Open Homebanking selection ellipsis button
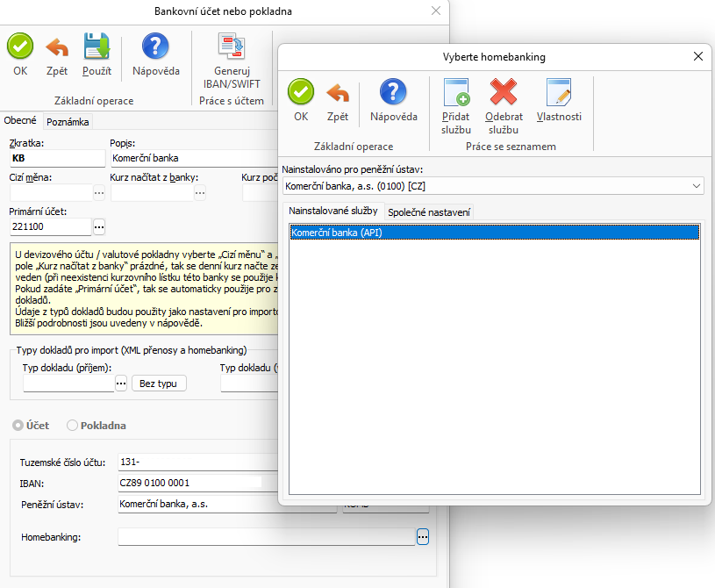The width and height of the screenshot is (715, 588). (x=423, y=537)
